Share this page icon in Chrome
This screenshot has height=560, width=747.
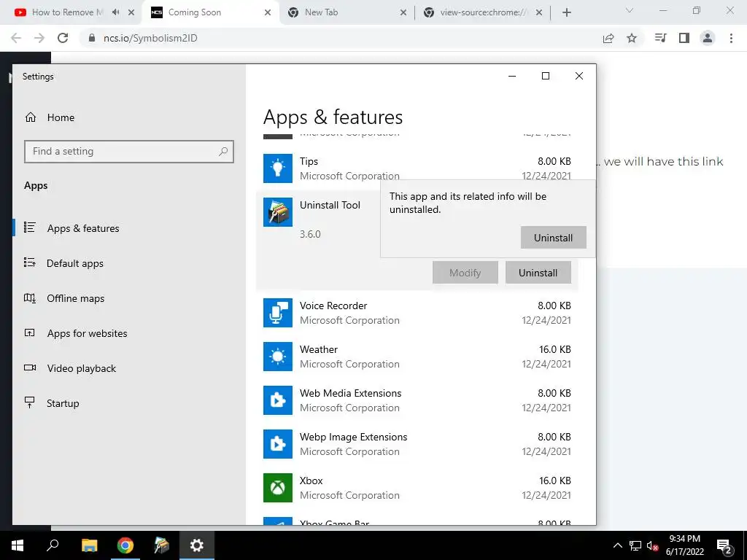608,38
